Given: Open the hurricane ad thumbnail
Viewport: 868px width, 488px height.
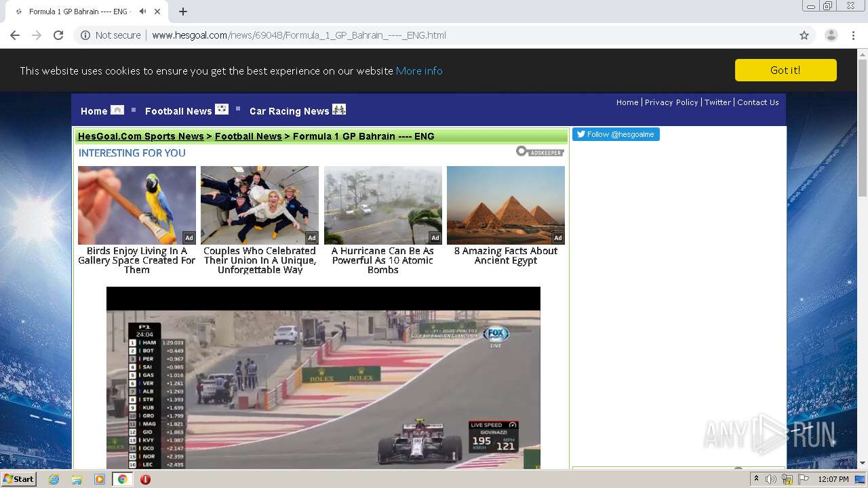Looking at the screenshot, I should (x=383, y=205).
